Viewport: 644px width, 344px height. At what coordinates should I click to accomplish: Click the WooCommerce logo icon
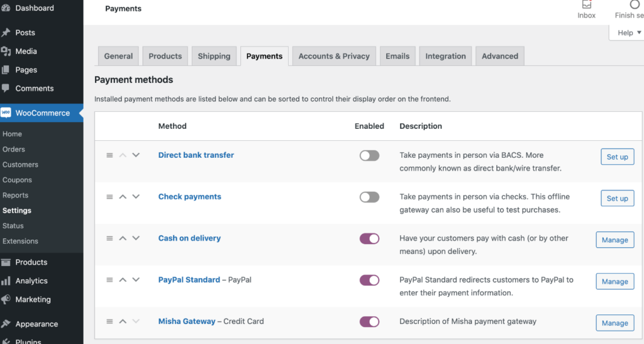click(6, 113)
